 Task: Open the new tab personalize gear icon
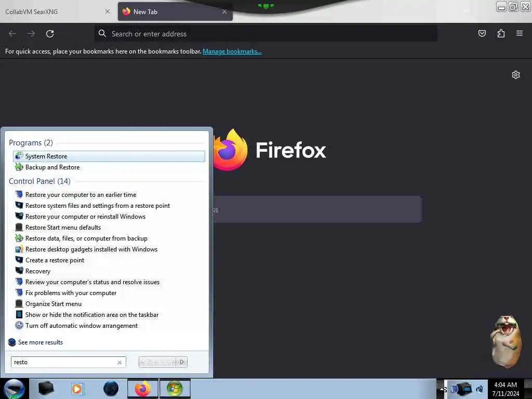tap(516, 75)
